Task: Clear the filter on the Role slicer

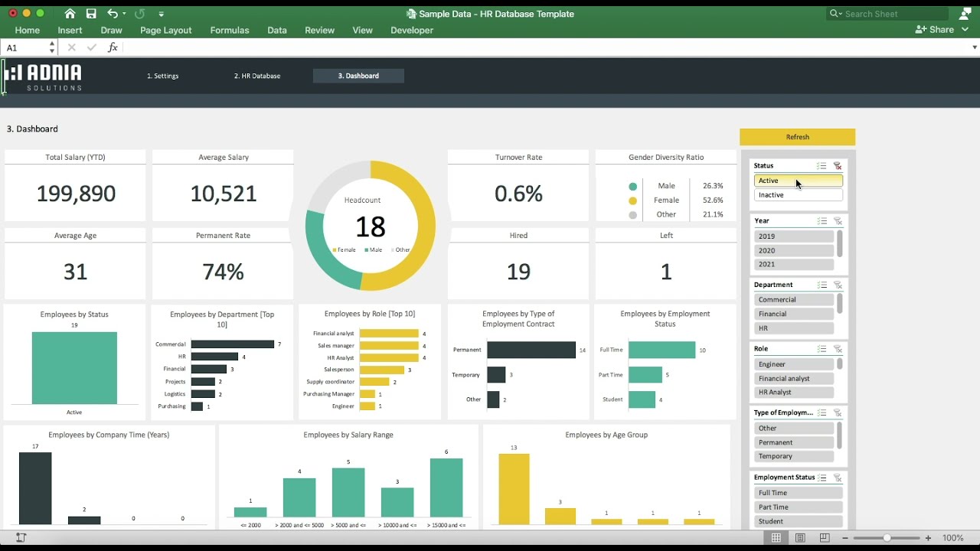Action: [838, 349]
